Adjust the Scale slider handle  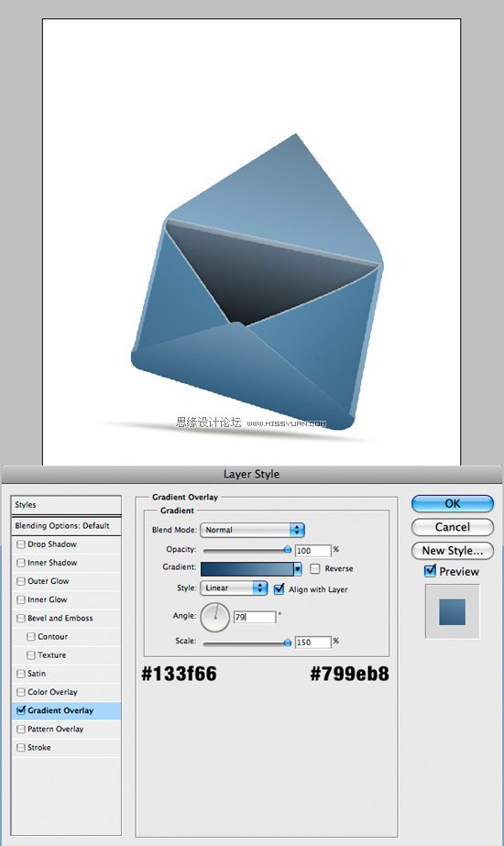pos(287,642)
